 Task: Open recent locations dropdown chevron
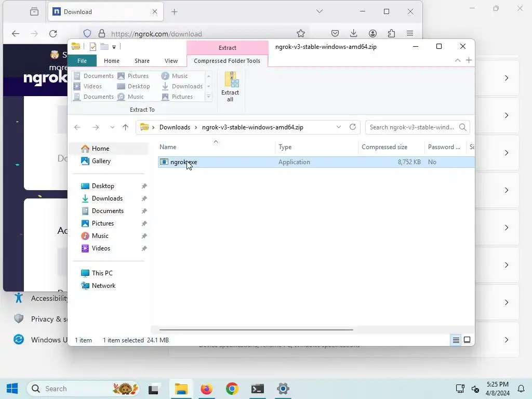112,127
